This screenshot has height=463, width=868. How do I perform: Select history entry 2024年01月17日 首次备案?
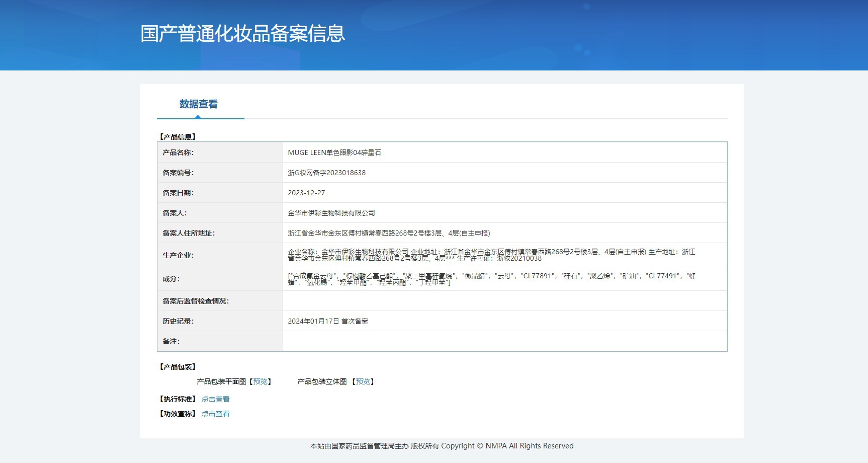pos(328,321)
